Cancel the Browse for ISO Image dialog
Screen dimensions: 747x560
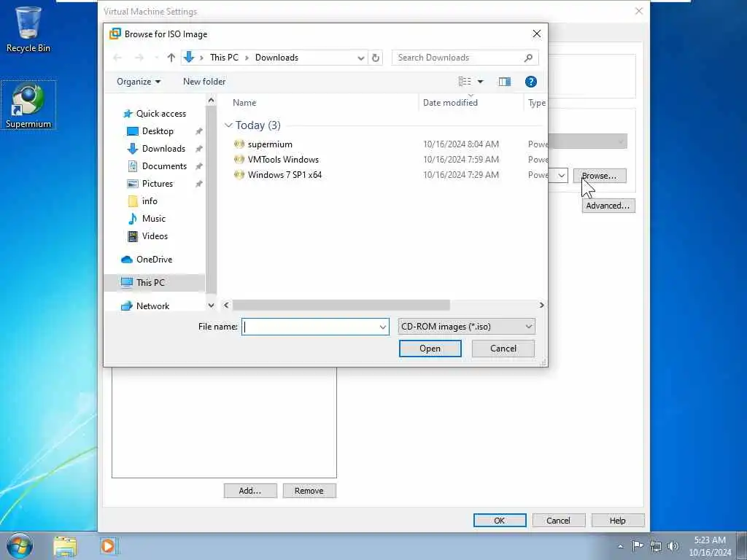[503, 349]
